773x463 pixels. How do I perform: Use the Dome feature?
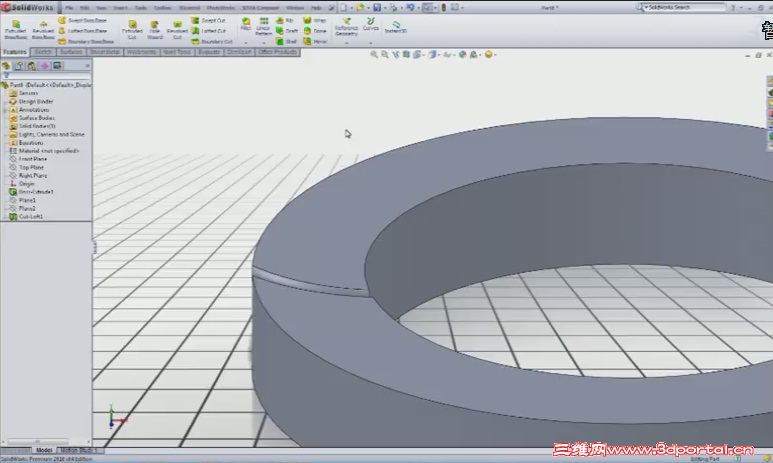tap(315, 31)
